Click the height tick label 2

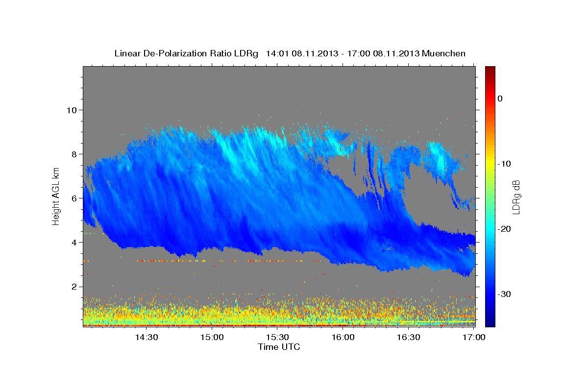pyautogui.click(x=74, y=286)
